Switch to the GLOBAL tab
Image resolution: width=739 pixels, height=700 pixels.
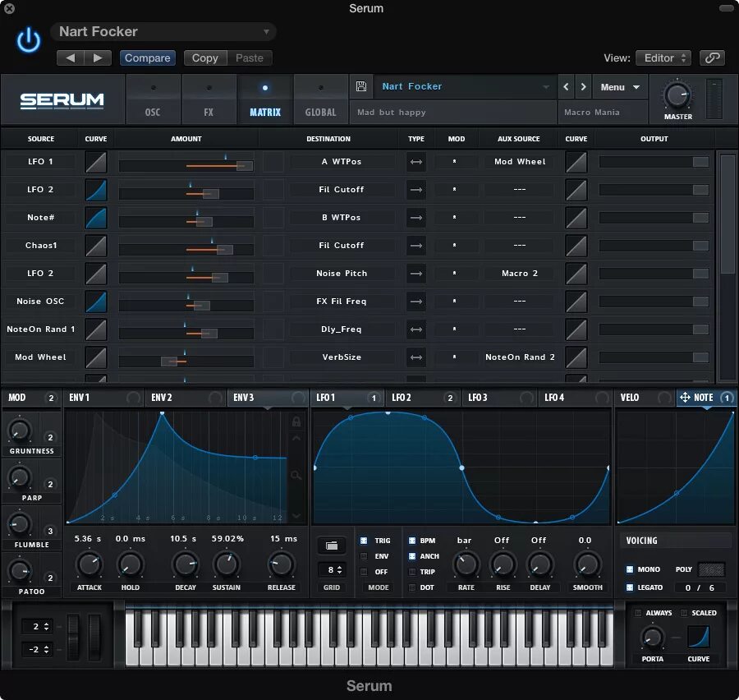pos(321,99)
